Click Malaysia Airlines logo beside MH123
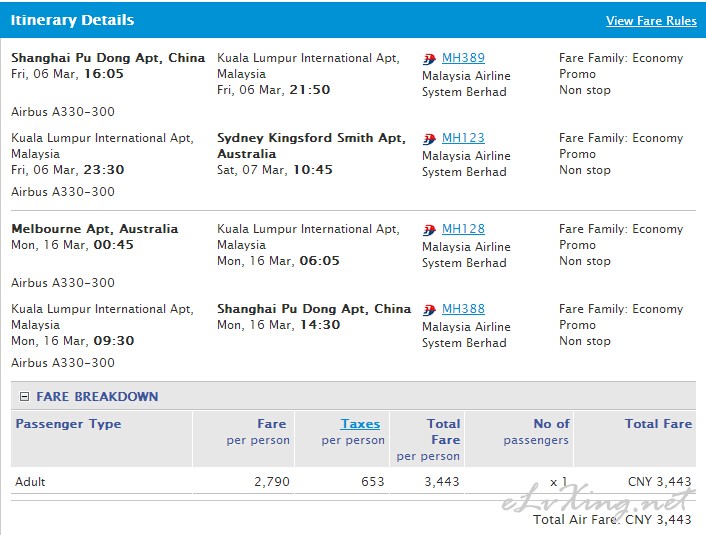 (429, 139)
